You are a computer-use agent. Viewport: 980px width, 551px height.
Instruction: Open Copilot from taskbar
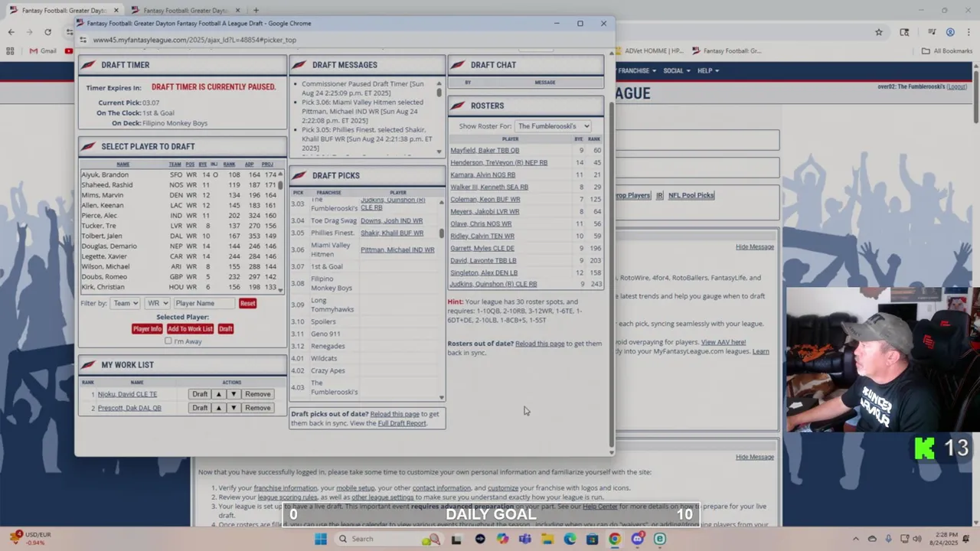tap(502, 539)
